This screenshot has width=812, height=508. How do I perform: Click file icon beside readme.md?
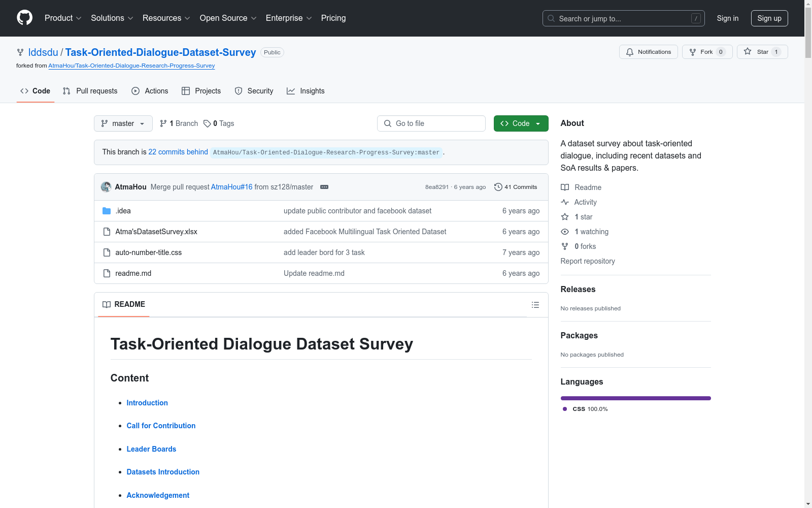tap(107, 273)
